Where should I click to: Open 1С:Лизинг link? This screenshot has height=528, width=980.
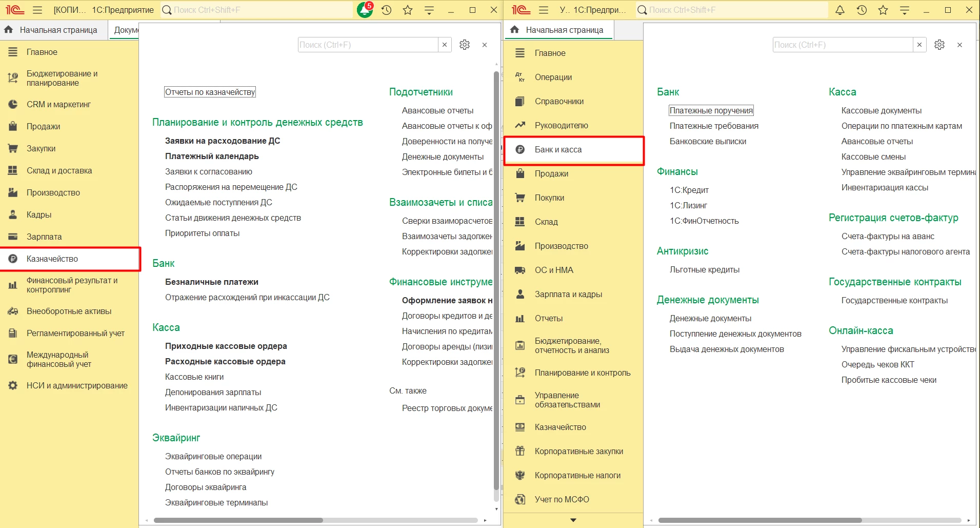[688, 205]
